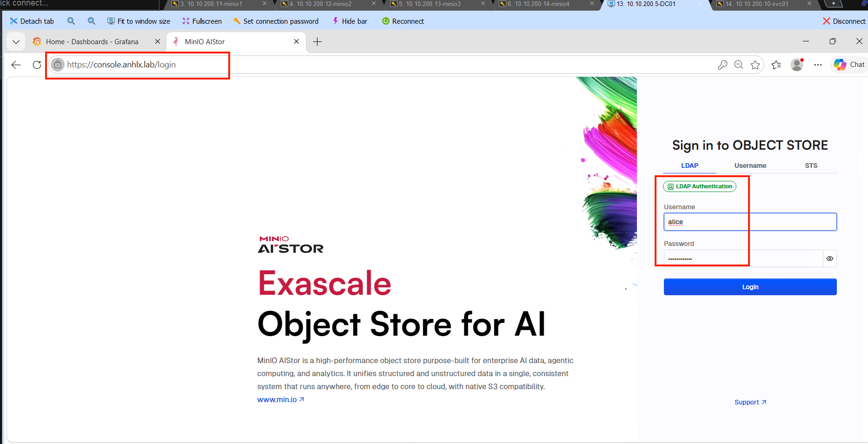Open the page zoom indicator in the address bar
This screenshot has width=868, height=444.
click(739, 65)
